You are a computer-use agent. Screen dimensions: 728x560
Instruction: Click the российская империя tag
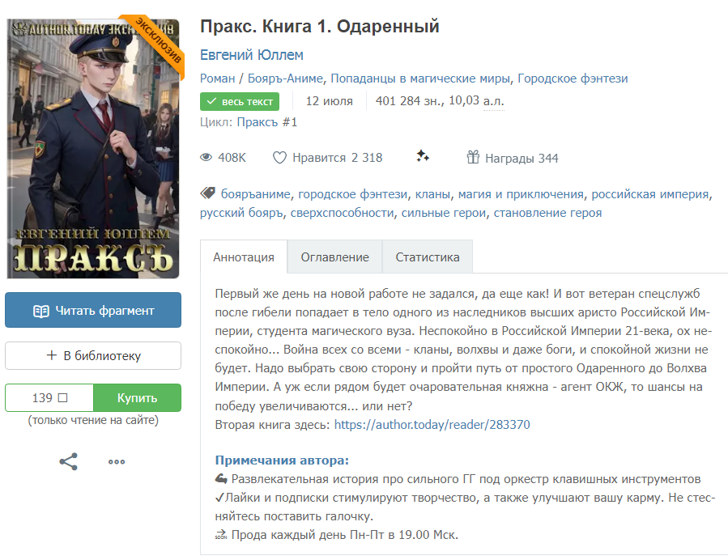click(650, 194)
